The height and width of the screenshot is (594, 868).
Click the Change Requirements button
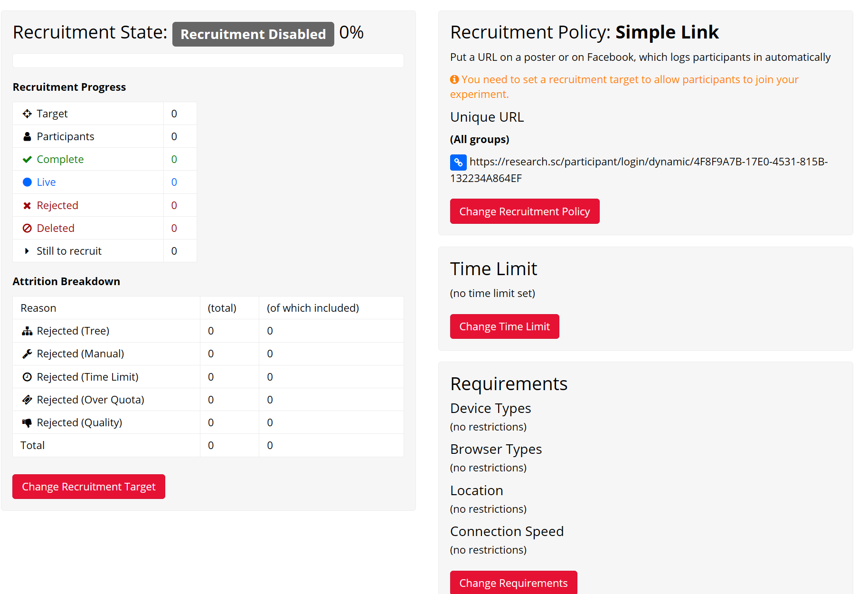(x=513, y=583)
